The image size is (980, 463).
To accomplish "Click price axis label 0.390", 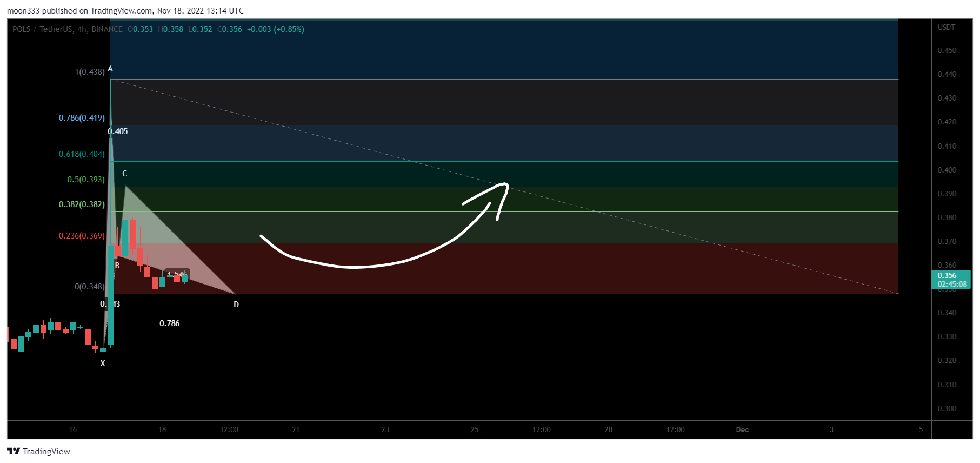I will [x=947, y=194].
